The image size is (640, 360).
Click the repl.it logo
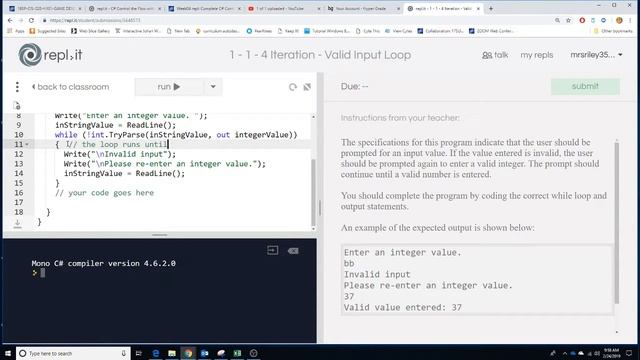coord(50,55)
